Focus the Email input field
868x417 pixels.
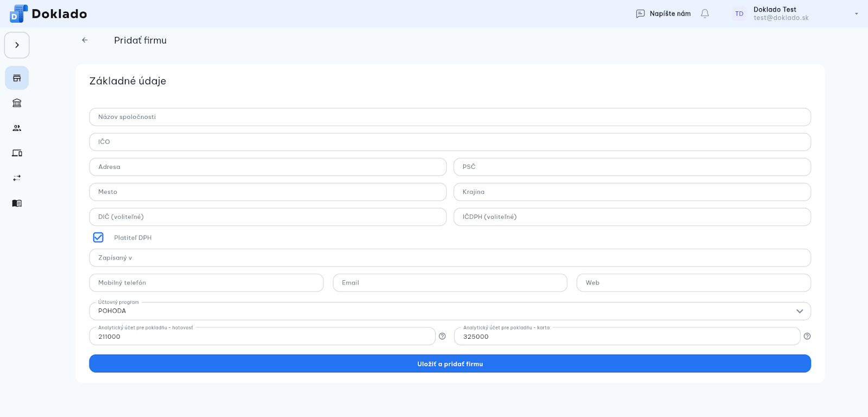pos(450,283)
